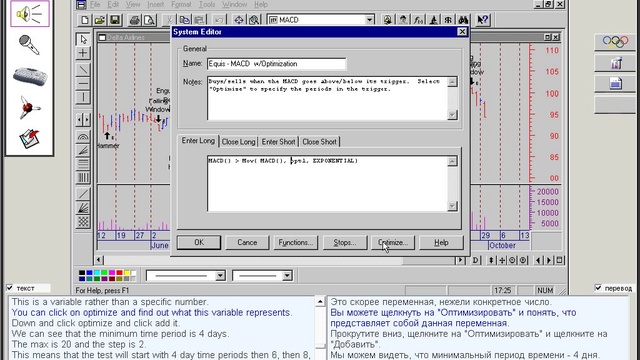Open the File menu
640x360 pixels.
tap(95, 4)
